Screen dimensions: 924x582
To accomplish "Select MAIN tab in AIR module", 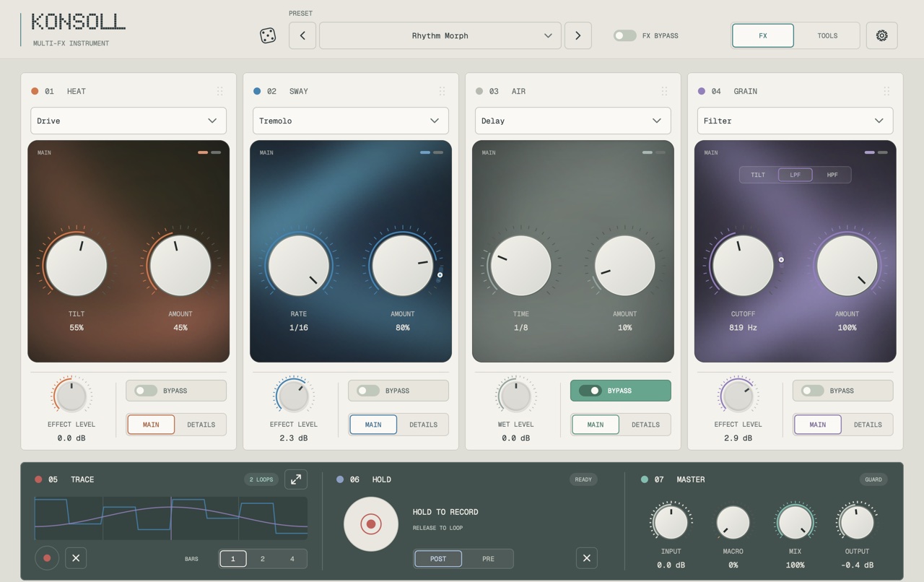I will coord(596,425).
